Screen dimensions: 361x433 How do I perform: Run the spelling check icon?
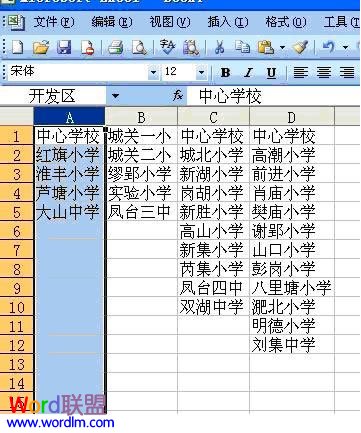click(167, 47)
